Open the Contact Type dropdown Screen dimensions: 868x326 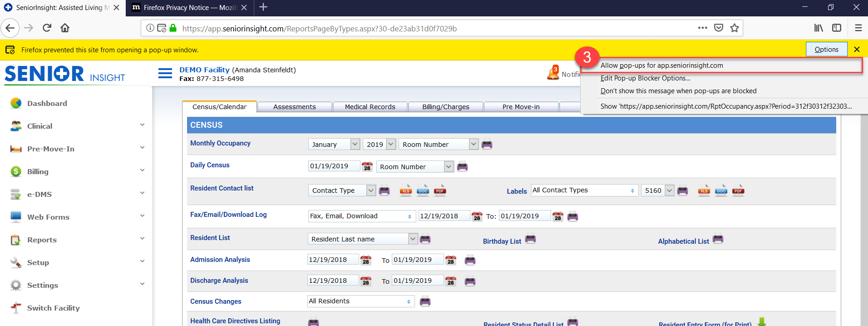(342, 190)
